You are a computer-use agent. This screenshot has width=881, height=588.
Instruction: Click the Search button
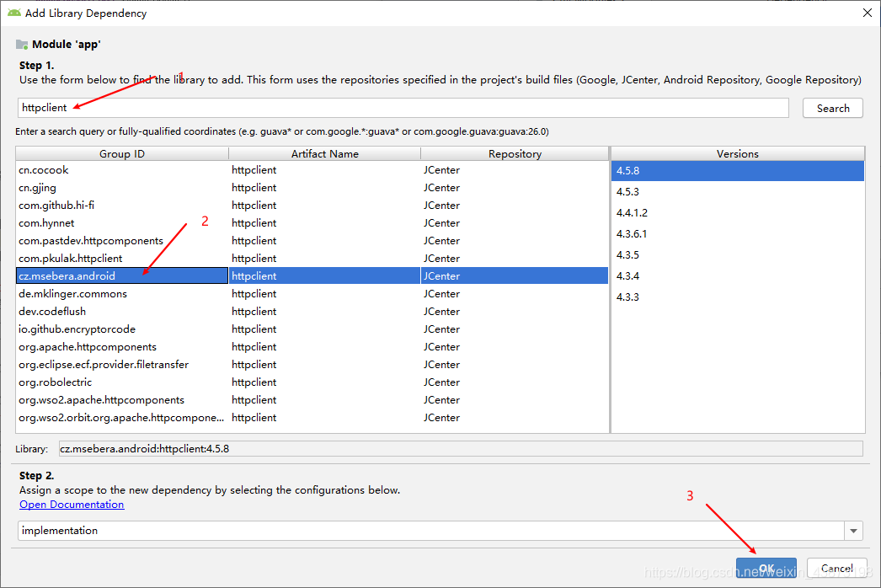[x=833, y=108]
